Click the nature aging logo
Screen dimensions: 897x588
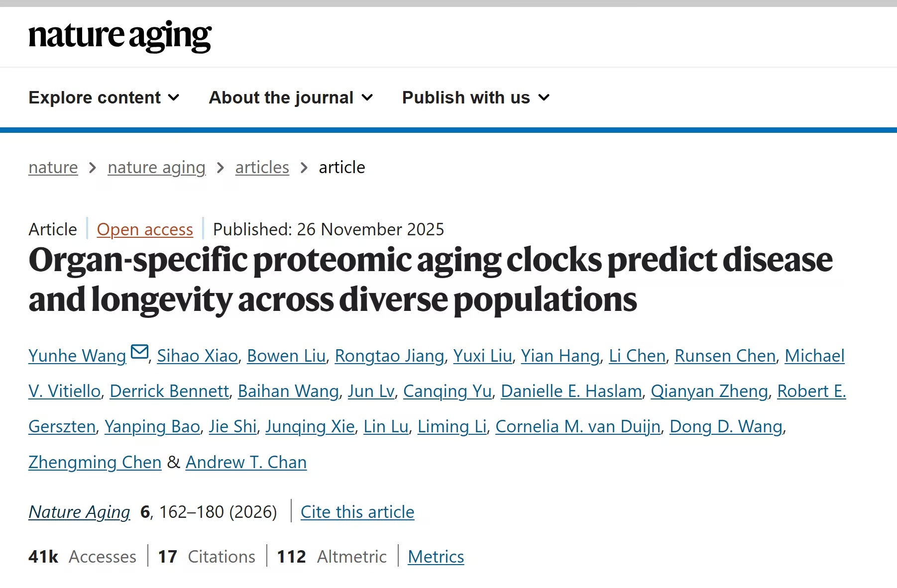(x=120, y=36)
